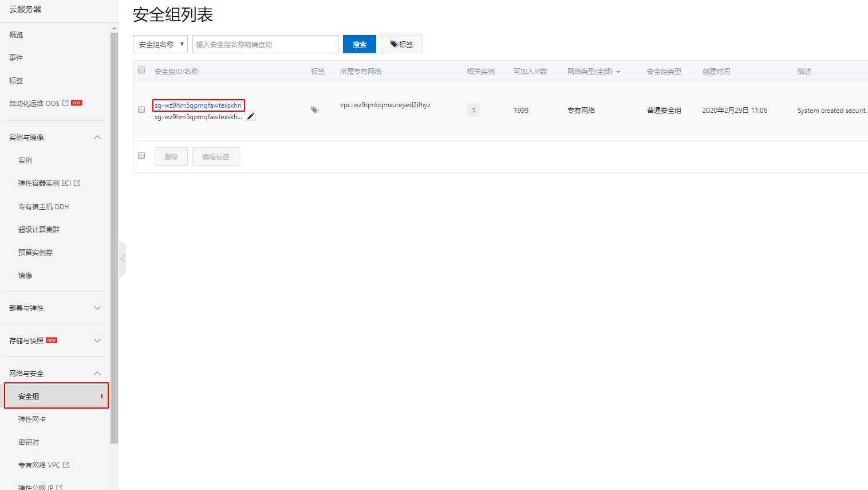
Task: Open the 安全组名称 search type dropdown
Action: pyautogui.click(x=160, y=44)
